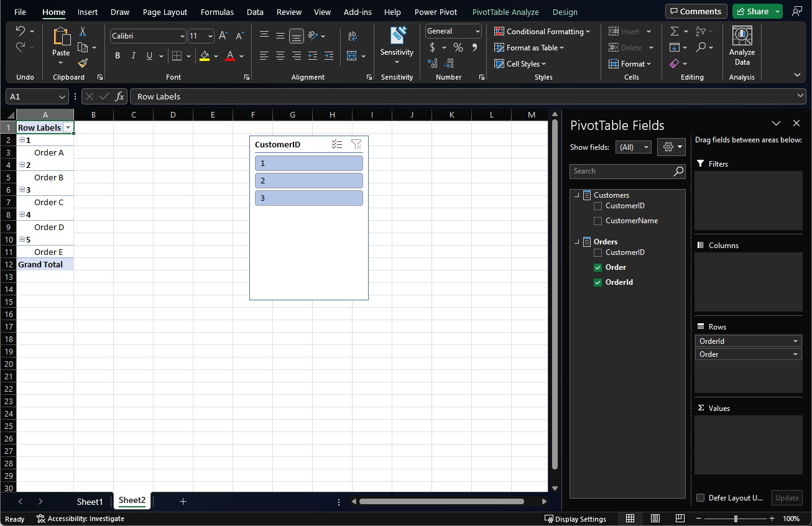Click the Increase Decimal icon

click(433, 63)
